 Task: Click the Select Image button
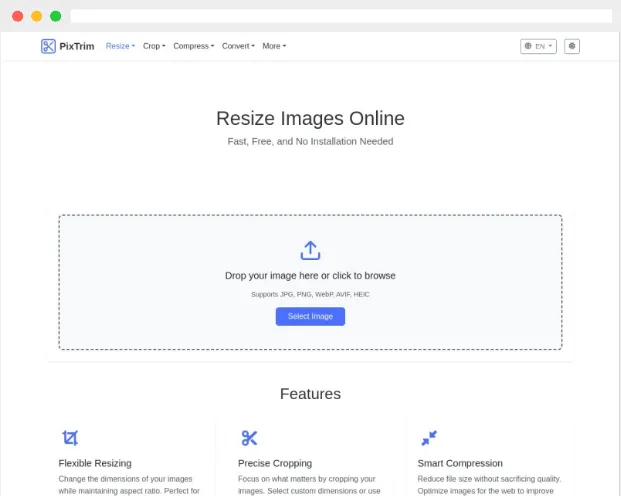click(310, 317)
